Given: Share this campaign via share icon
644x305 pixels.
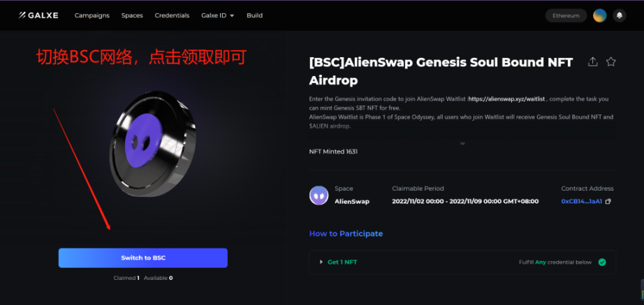Looking at the screenshot, I should [592, 62].
